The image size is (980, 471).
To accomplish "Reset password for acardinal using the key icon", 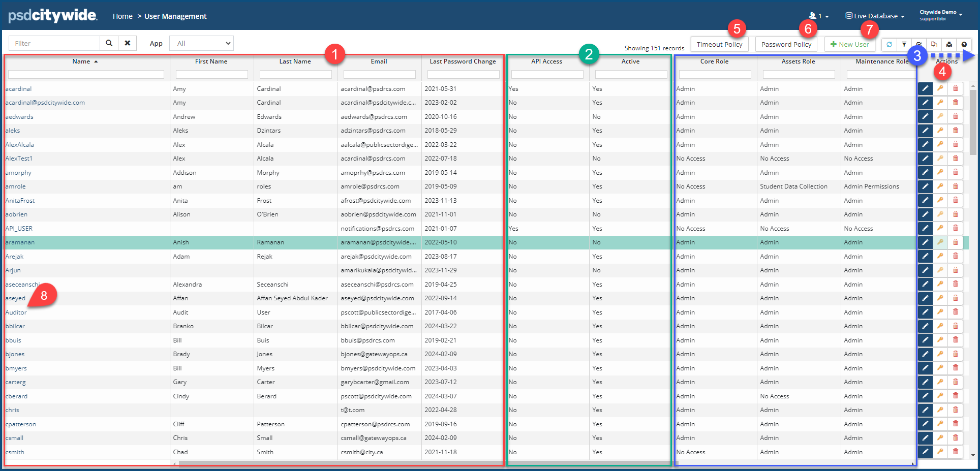I will (940, 88).
